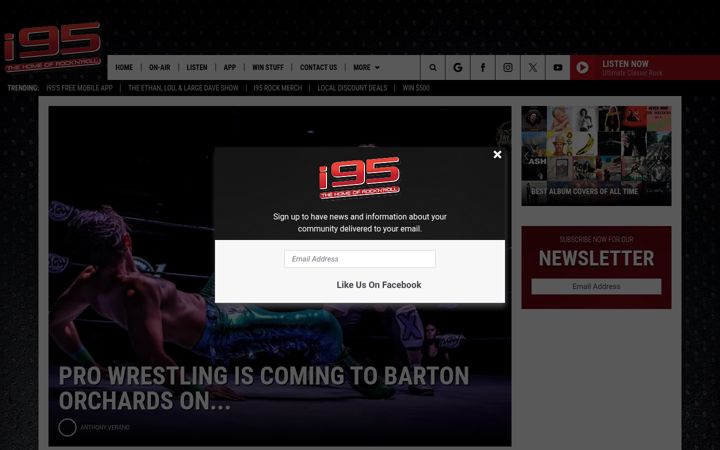Click author Anthony Verano's name
720x450 pixels.
(105, 428)
